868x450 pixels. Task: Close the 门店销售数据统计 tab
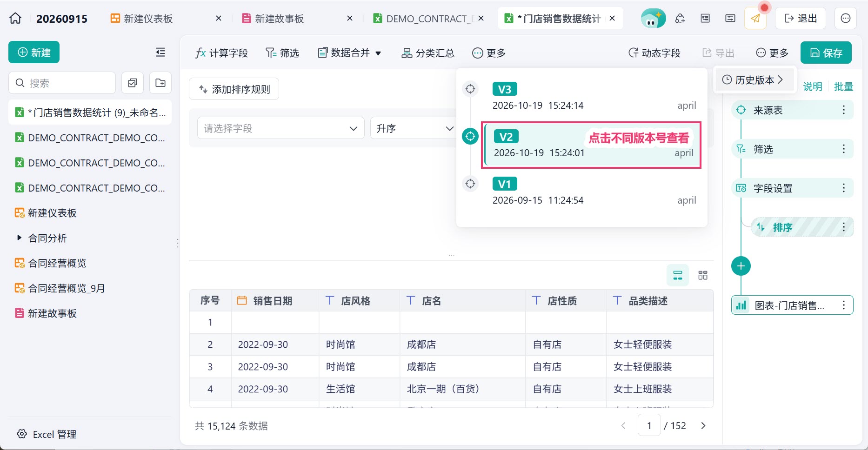[x=612, y=19]
